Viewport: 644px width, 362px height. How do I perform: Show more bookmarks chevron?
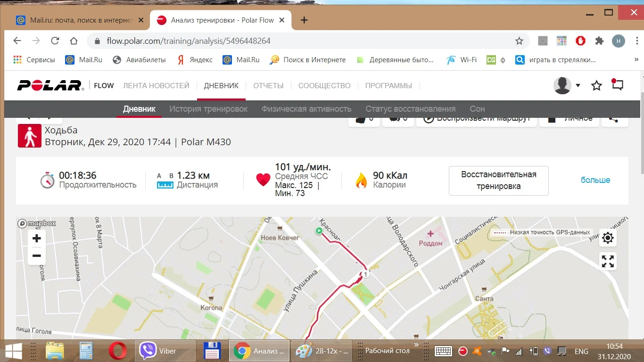(636, 60)
